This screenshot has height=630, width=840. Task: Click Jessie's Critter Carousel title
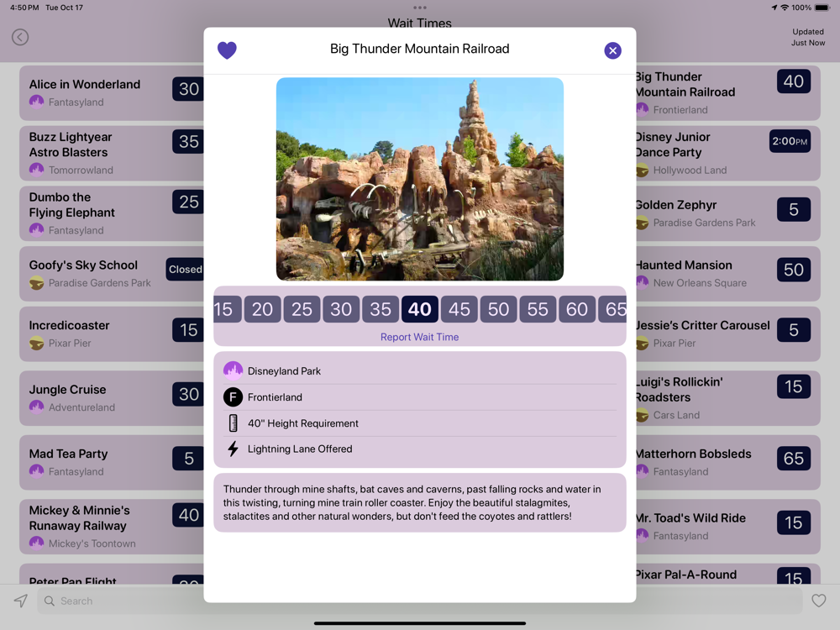pos(703,325)
